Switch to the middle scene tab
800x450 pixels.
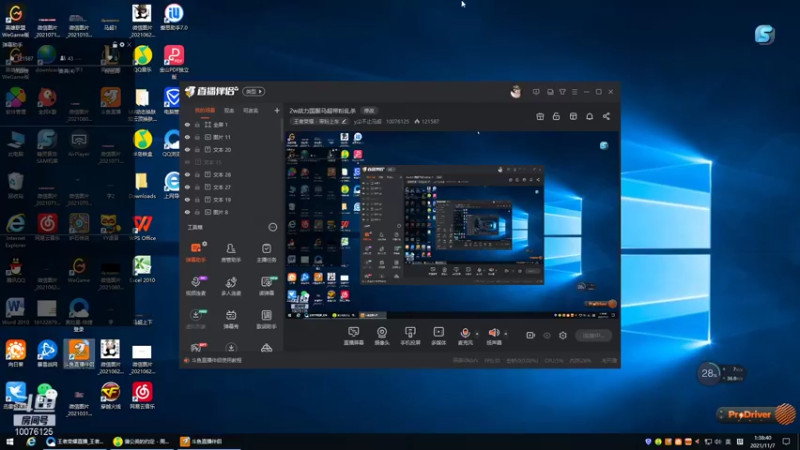(x=229, y=110)
